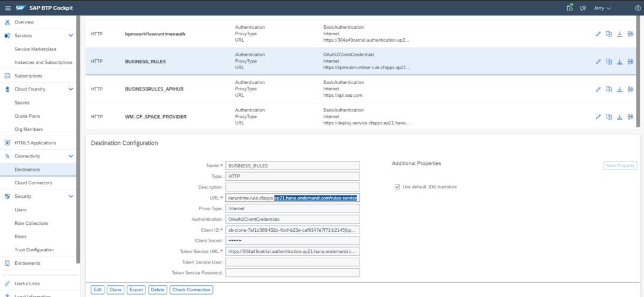This screenshot has height=297, width=644.
Task: Open the notifications icon with green badge
Action: pos(570,8)
